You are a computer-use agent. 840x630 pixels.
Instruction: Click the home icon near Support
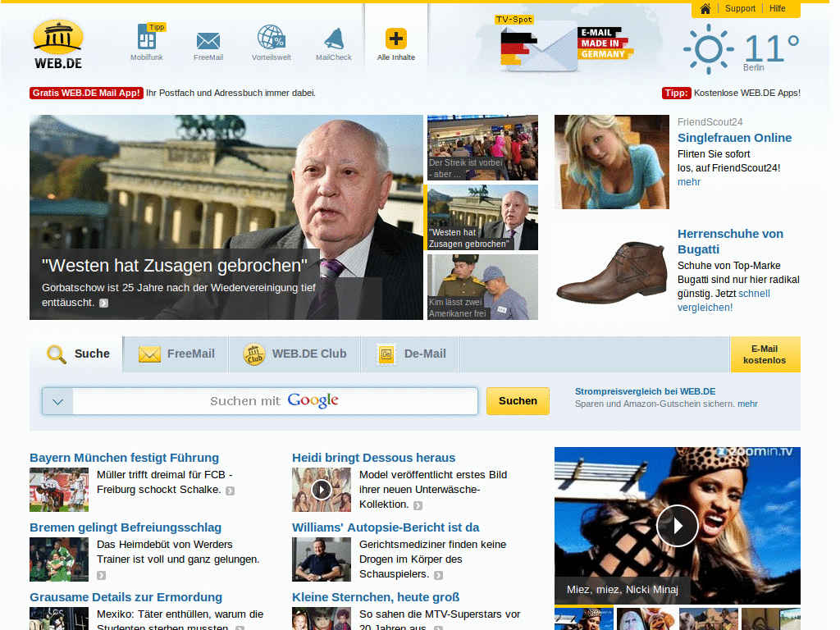click(704, 9)
